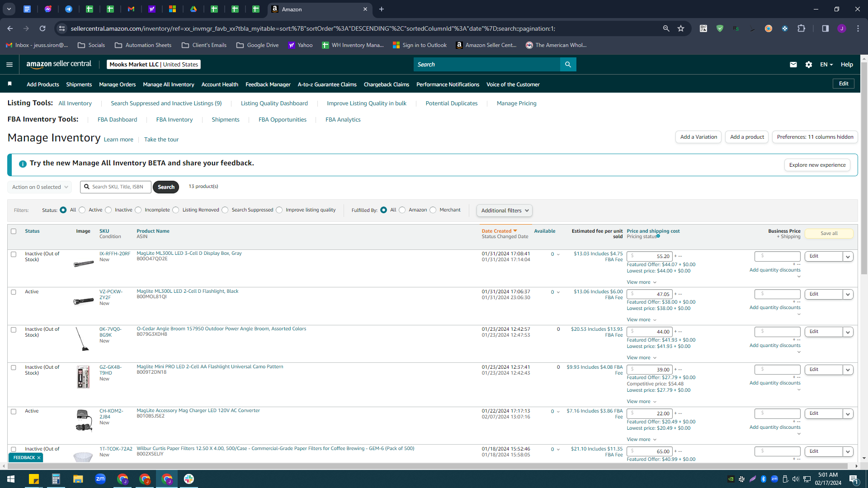Image resolution: width=868 pixels, height=488 pixels.
Task: Click Save all button
Action: coord(829,234)
